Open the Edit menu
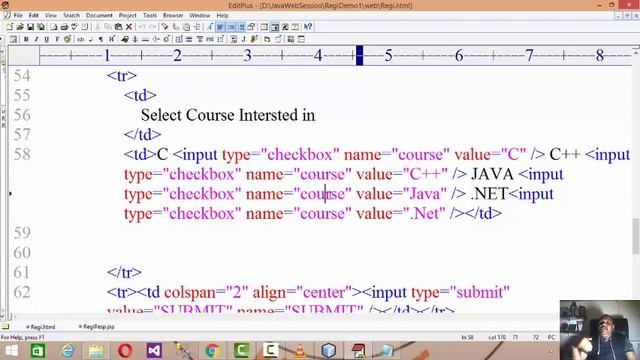The height and width of the screenshot is (360, 640). (33, 16)
